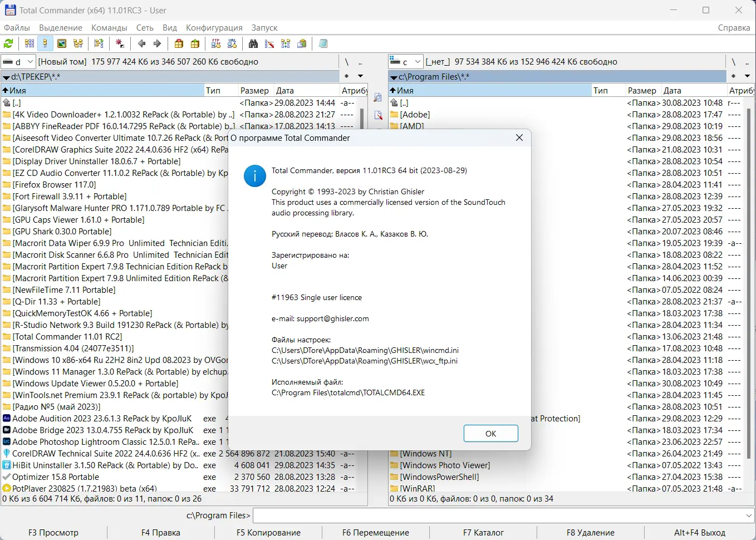
Task: Go back with the left arrow icon
Action: pyautogui.click(x=141, y=43)
